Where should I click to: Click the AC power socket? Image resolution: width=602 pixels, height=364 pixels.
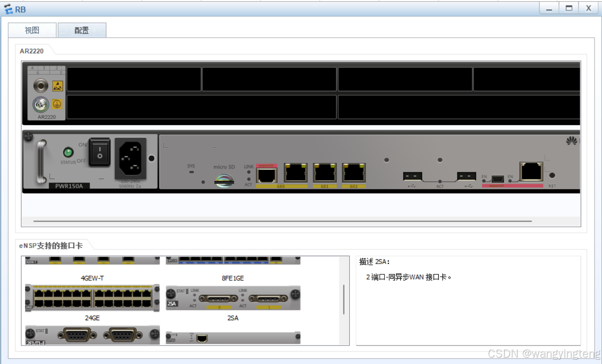[x=131, y=158]
